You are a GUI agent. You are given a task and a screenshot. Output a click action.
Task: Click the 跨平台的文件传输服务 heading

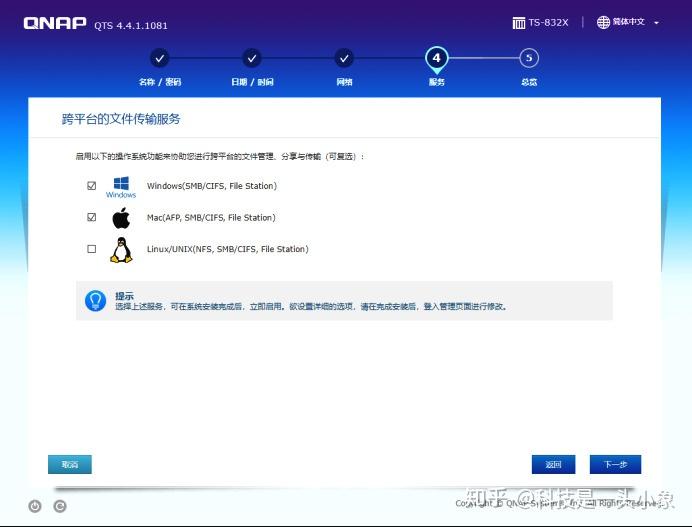point(121,119)
